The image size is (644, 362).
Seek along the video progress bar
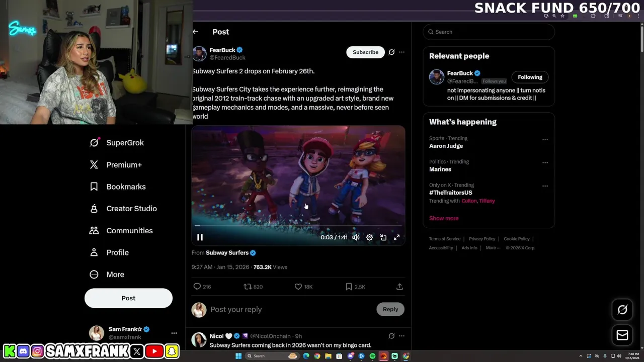pos(298,226)
